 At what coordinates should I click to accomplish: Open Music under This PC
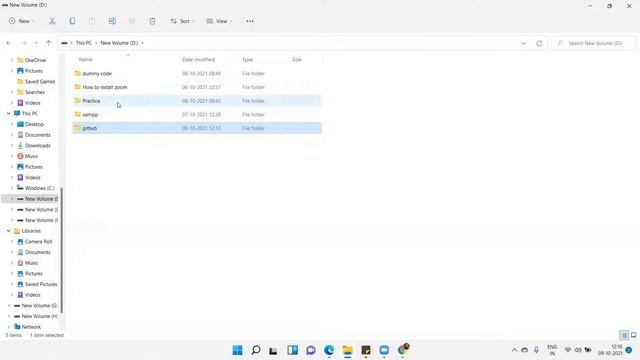[x=31, y=156]
